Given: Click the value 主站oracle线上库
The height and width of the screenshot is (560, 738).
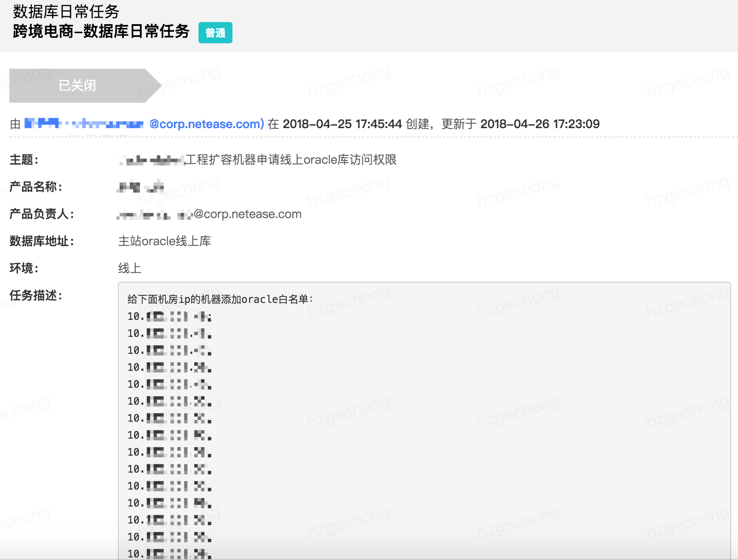Looking at the screenshot, I should [164, 241].
